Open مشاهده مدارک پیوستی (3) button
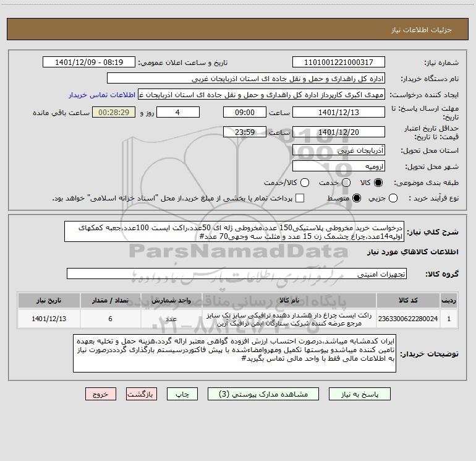 click(x=263, y=394)
